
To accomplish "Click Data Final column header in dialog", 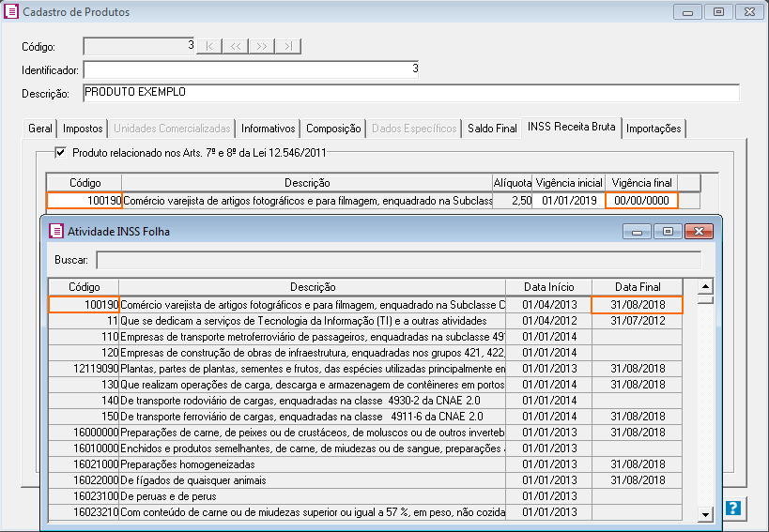I will coord(638,287).
